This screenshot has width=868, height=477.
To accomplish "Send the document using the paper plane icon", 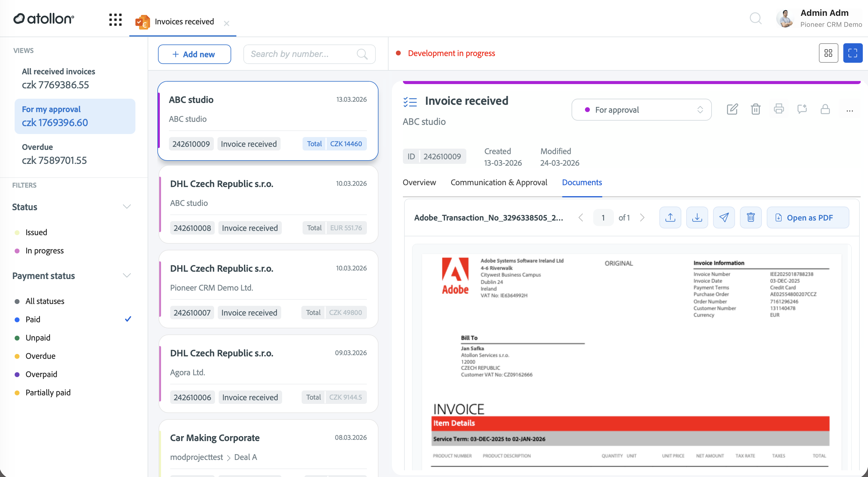I will 724,217.
